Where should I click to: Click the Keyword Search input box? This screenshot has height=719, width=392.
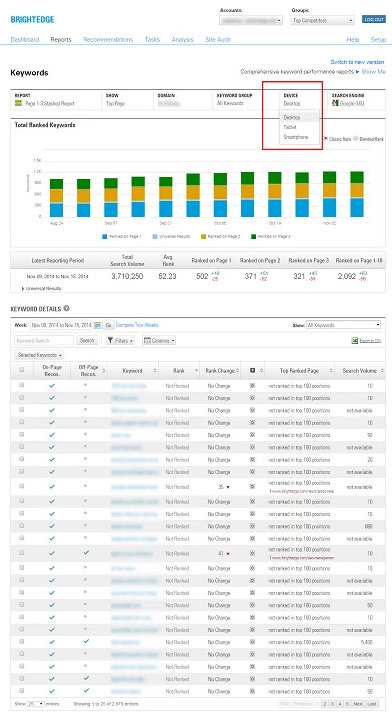coord(44,341)
